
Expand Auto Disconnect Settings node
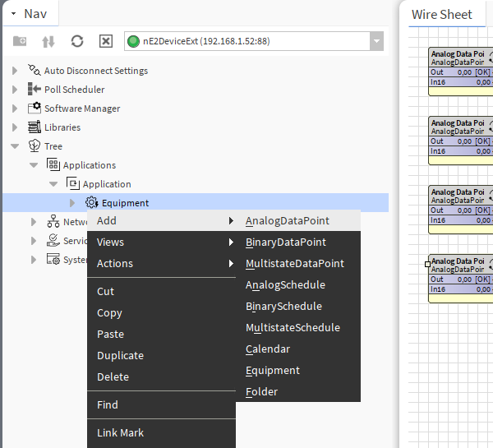coord(15,71)
